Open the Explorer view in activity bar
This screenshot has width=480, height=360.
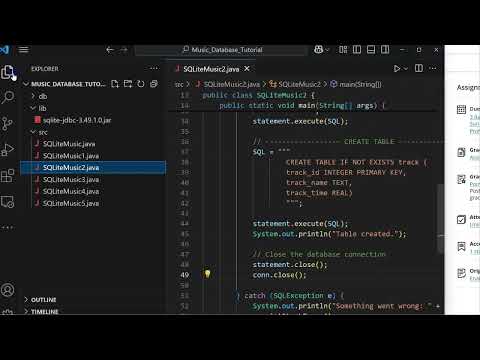click(7, 72)
